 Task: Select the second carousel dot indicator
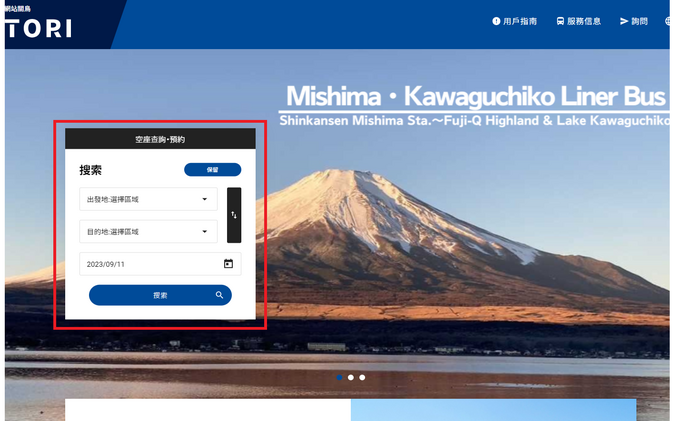pos(350,377)
